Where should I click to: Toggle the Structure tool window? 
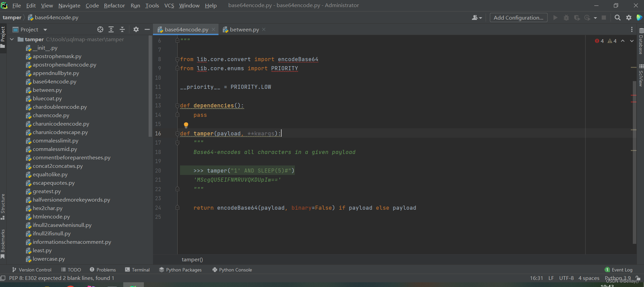click(x=3, y=207)
